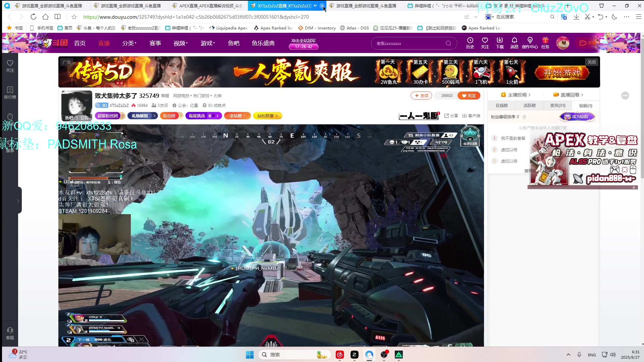Open 鱼吧 in the Douyu navigation
The image size is (644, 362).
tap(233, 43)
